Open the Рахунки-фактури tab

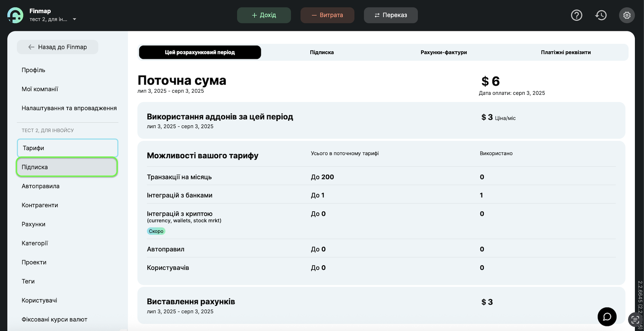(x=444, y=52)
